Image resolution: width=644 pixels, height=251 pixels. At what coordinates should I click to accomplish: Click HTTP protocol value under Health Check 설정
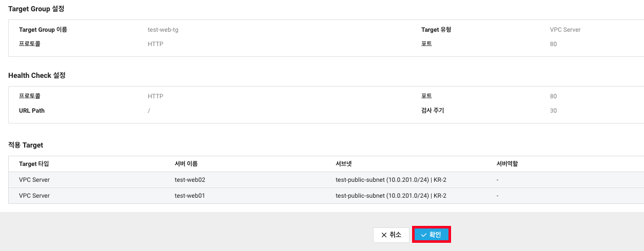(x=155, y=96)
